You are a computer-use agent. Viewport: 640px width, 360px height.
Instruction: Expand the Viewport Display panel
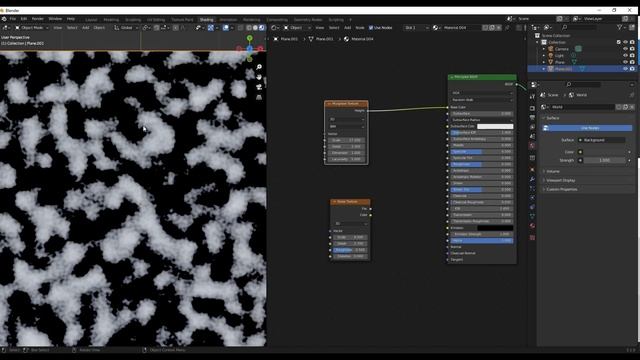coord(560,180)
